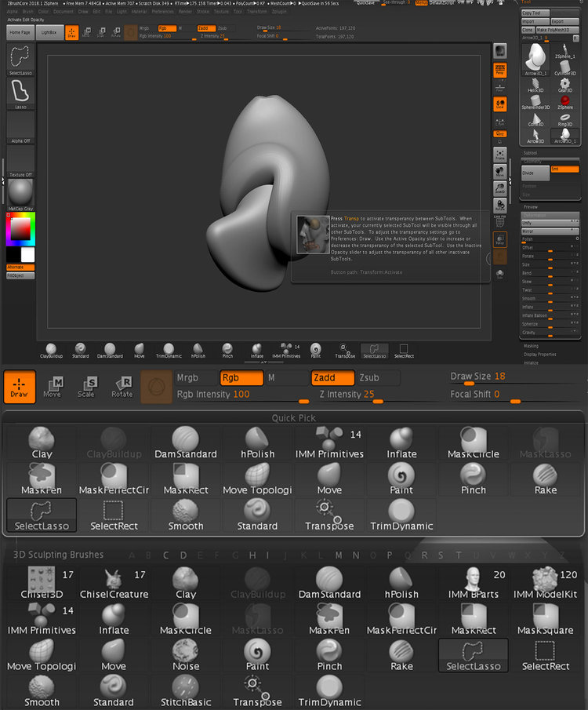The image size is (588, 710).
Task: Enable Mrgb in the enlarged toolbar
Action: [196, 377]
